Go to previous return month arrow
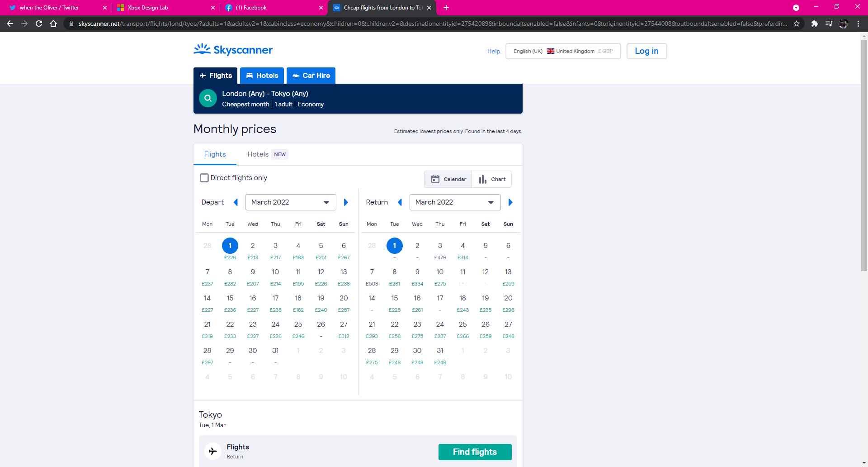Screen dimensions: 868x467 pos(400,202)
